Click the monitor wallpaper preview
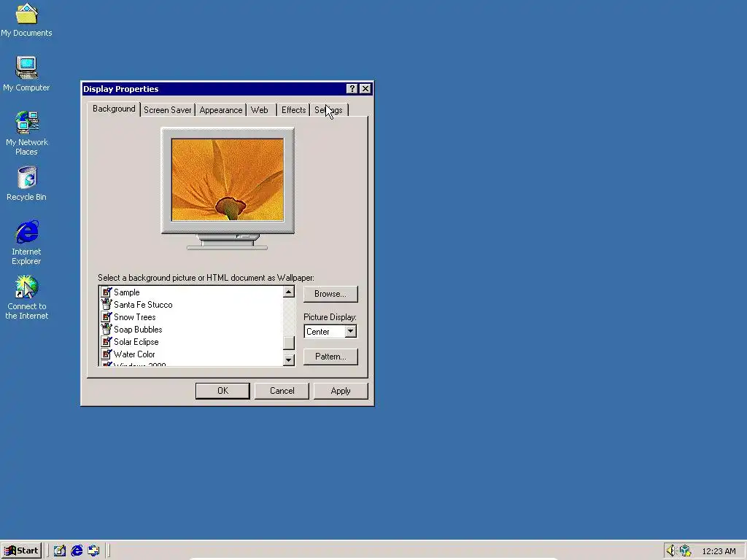This screenshot has width=747, height=560. 228,180
